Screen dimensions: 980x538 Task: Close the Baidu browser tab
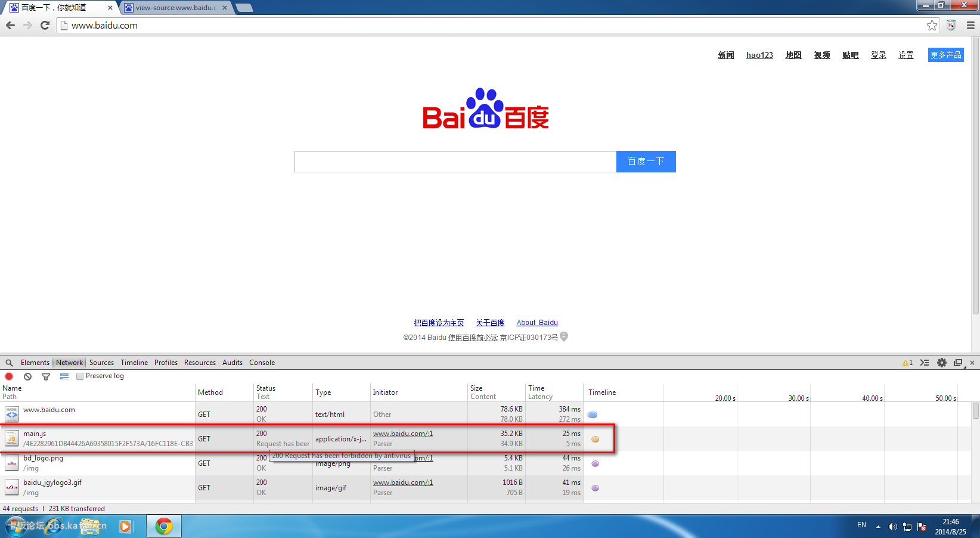[110, 8]
